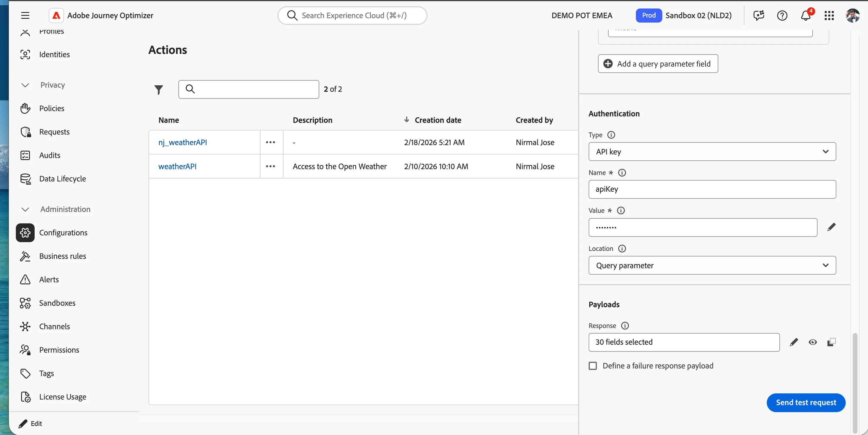Open the hamburger navigation menu
Image resolution: width=868 pixels, height=435 pixels.
(x=25, y=16)
